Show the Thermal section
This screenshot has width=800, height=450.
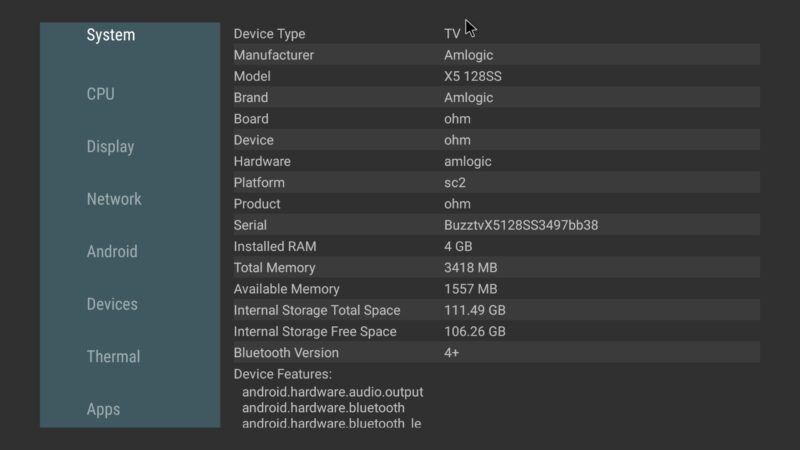[x=113, y=357]
